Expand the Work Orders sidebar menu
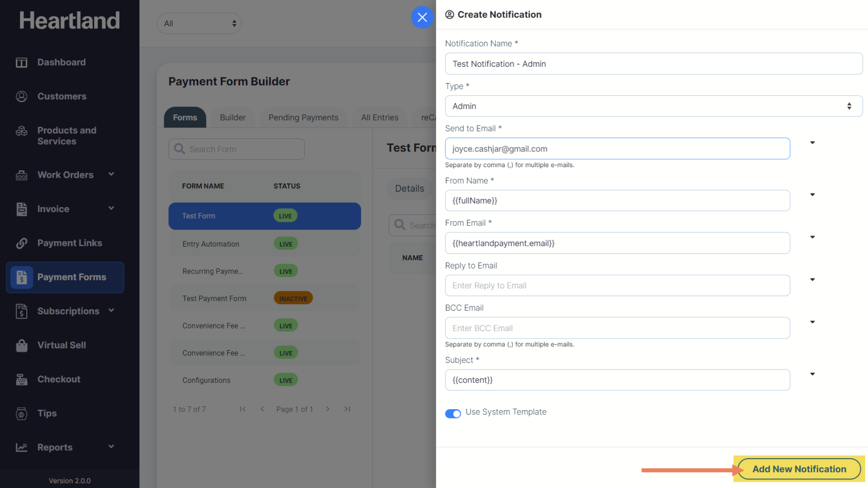The height and width of the screenshot is (488, 868). [x=111, y=174]
